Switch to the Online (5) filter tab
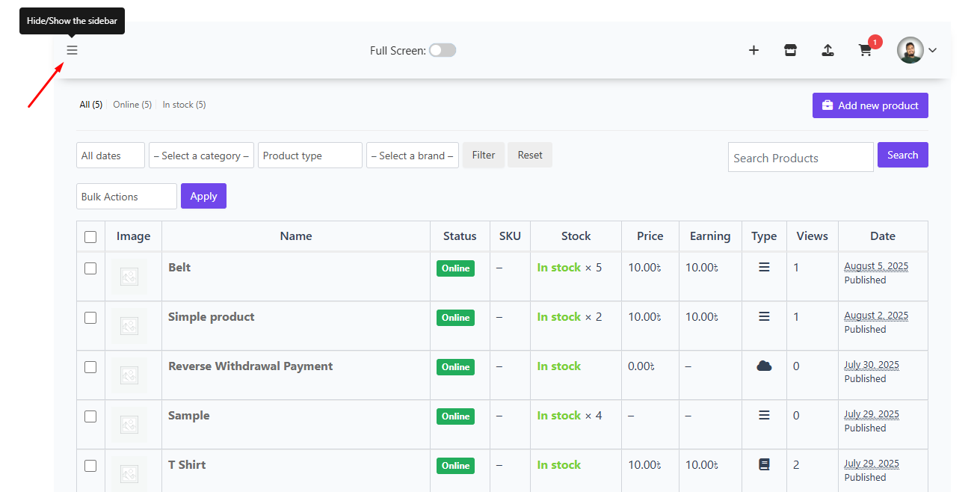The width and height of the screenshot is (980, 492). click(132, 105)
